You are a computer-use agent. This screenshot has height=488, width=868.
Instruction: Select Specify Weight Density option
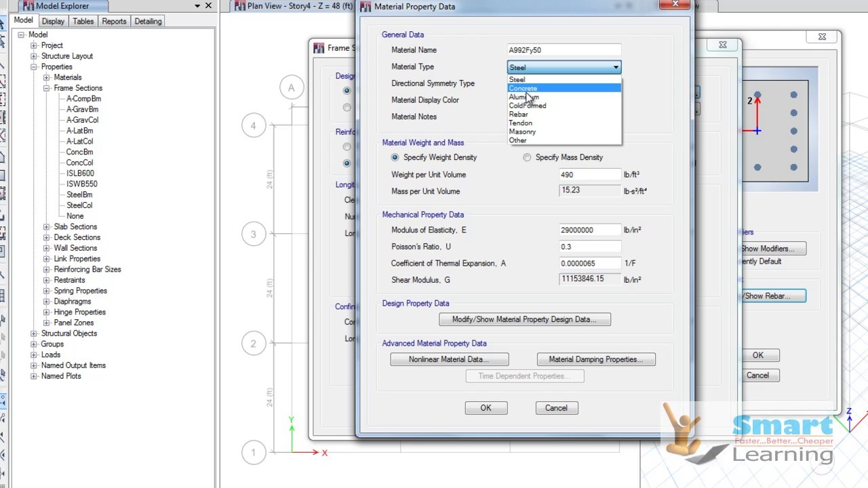[395, 157]
